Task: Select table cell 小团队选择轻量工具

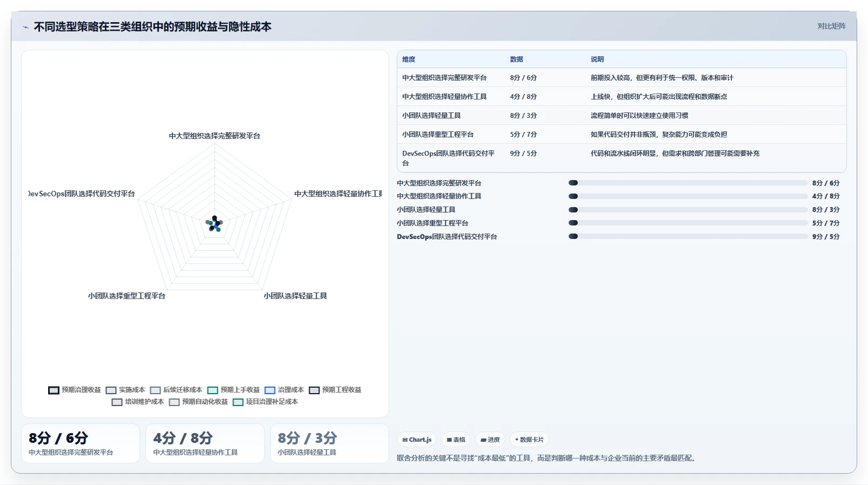Action: pos(431,116)
